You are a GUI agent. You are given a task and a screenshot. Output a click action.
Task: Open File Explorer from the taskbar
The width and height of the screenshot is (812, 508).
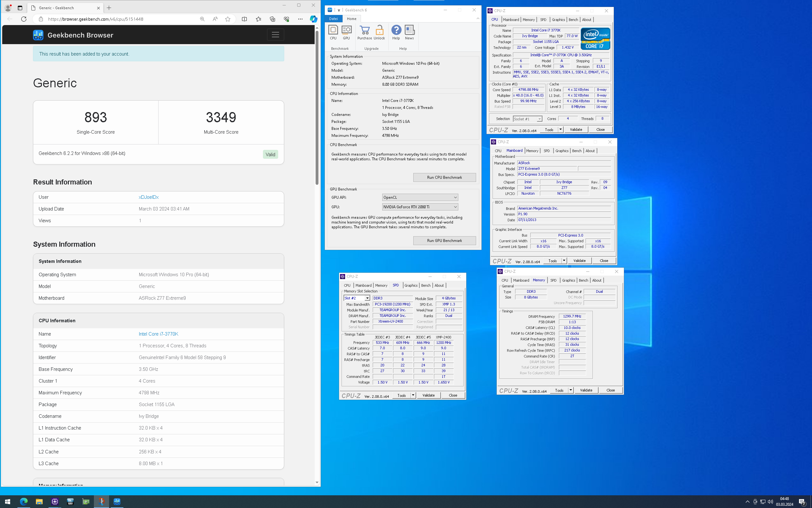tap(39, 502)
